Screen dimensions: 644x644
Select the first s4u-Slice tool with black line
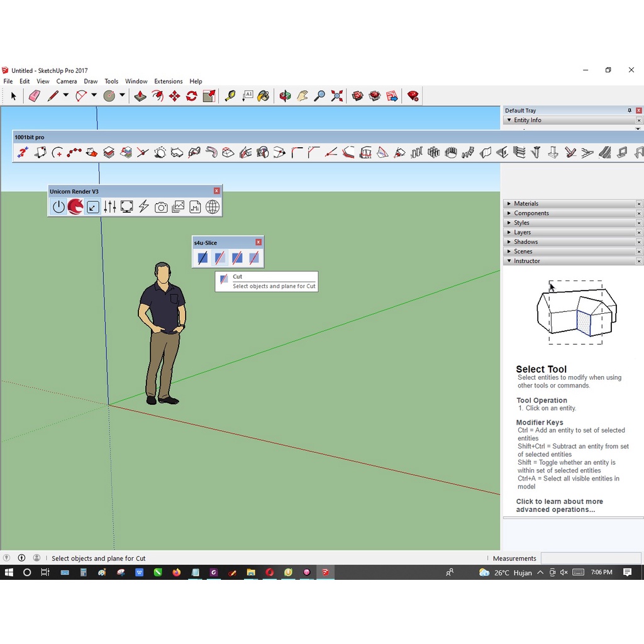point(203,258)
